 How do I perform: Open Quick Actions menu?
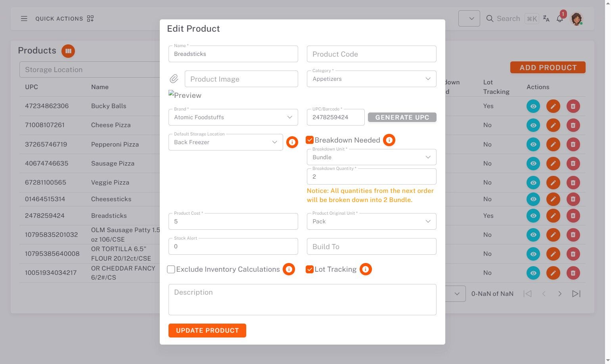(64, 19)
